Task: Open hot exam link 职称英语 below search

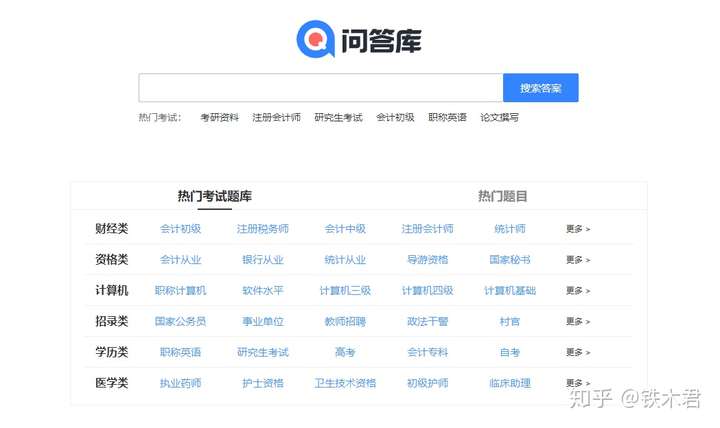Action: tap(447, 118)
